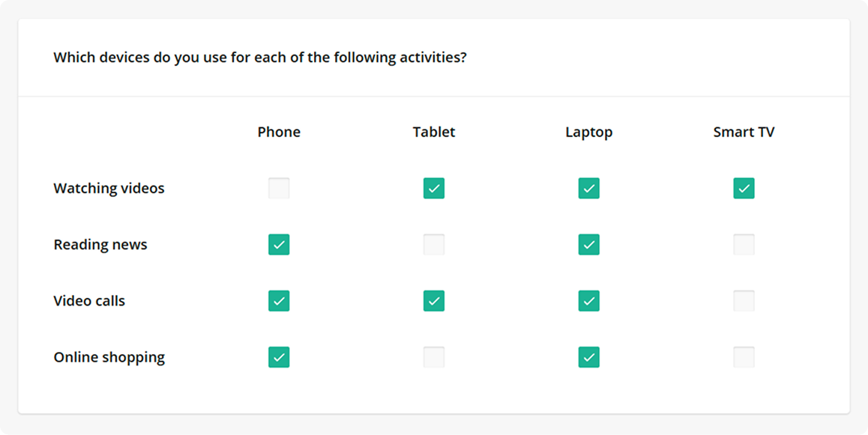Disable the Laptop checkbox for Watching videos

click(x=589, y=188)
